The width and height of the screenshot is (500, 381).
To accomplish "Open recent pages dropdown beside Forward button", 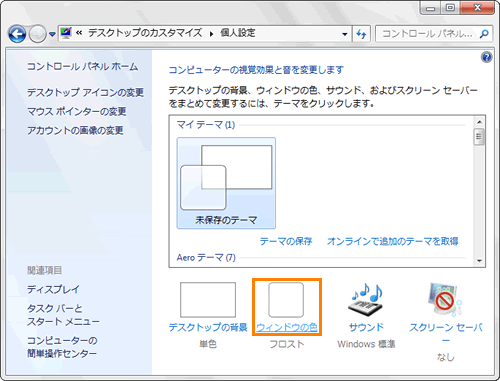I will pos(52,34).
